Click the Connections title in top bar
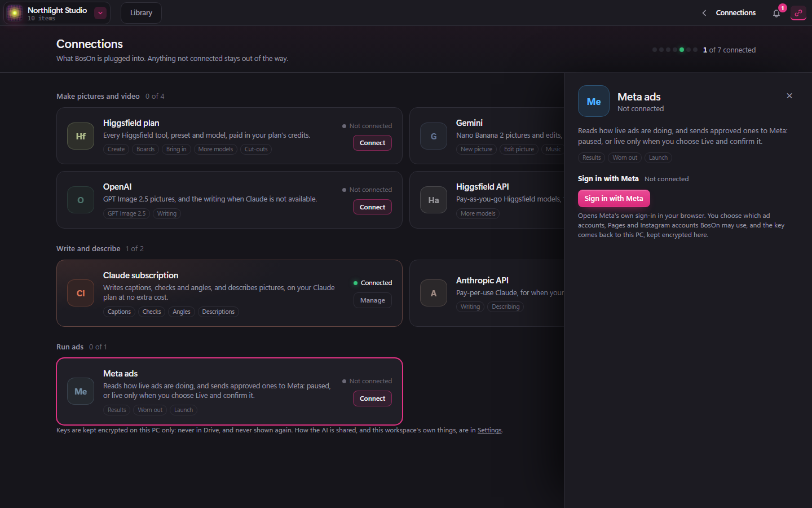This screenshot has height=508, width=812. tap(735, 13)
